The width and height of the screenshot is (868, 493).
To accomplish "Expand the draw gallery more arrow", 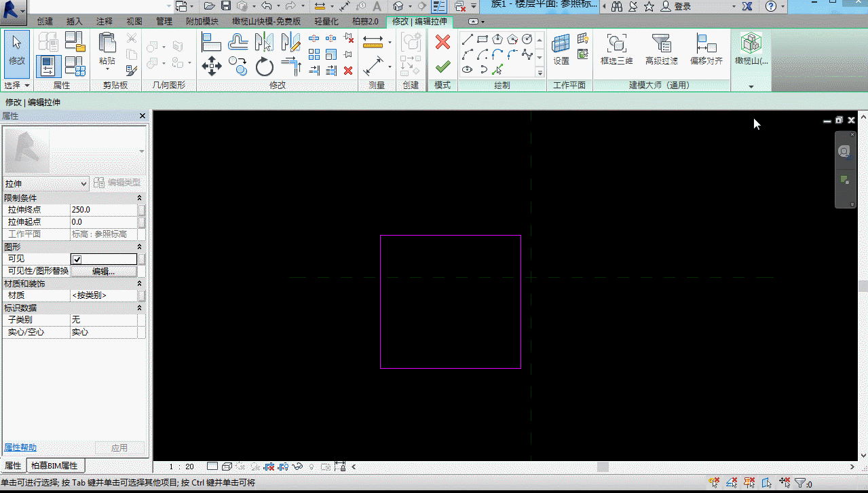I will point(540,72).
